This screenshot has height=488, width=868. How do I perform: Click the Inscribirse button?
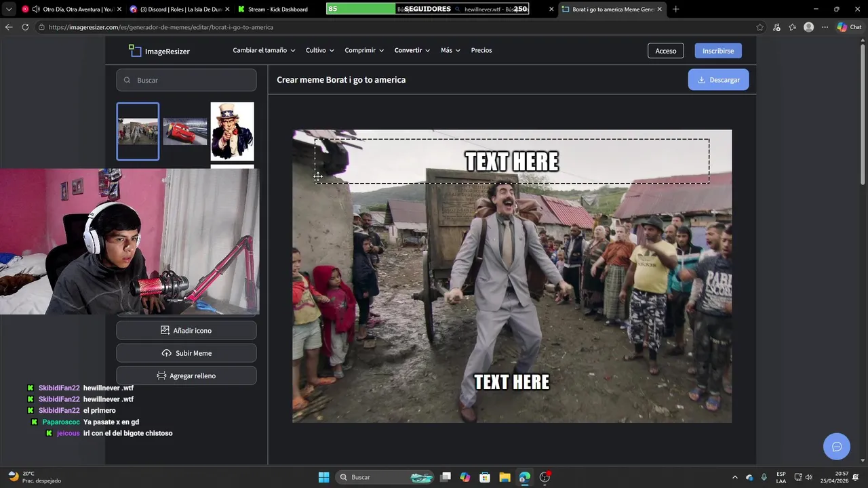click(x=718, y=51)
